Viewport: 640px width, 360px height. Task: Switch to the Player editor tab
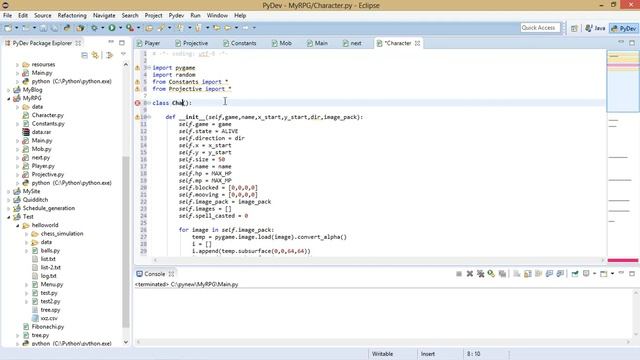click(x=148, y=43)
